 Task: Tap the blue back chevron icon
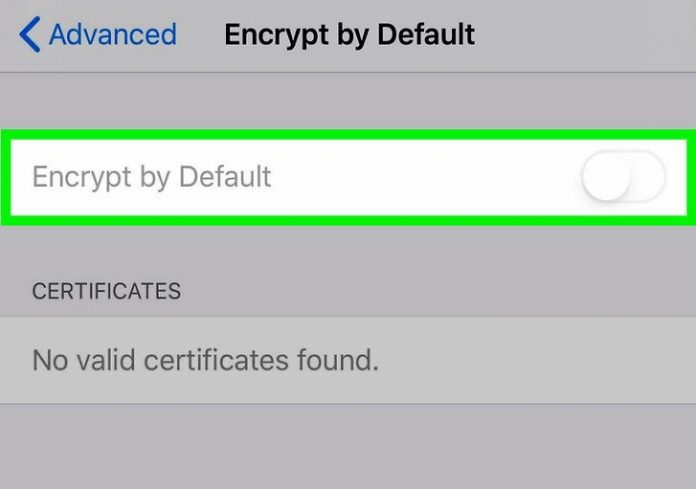coord(30,35)
